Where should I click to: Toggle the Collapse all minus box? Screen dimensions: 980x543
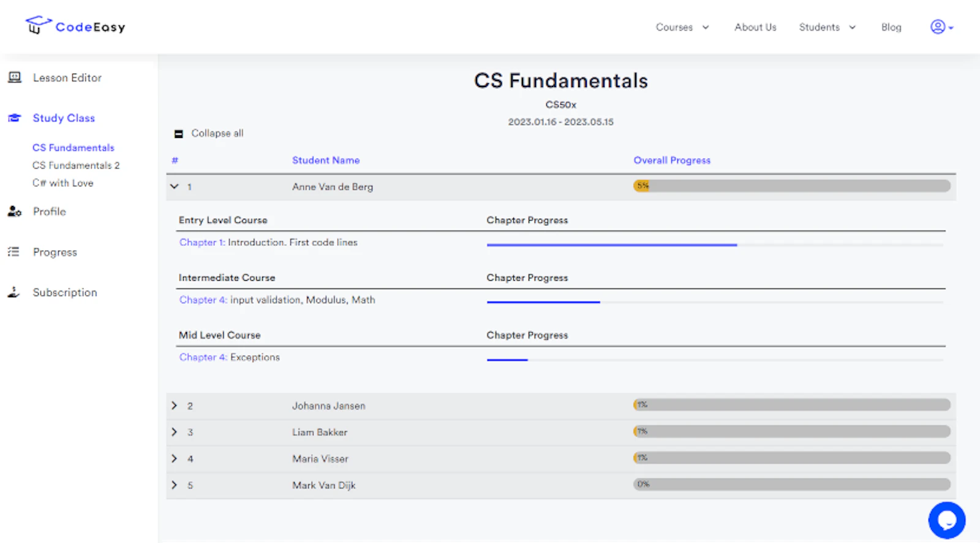(179, 134)
